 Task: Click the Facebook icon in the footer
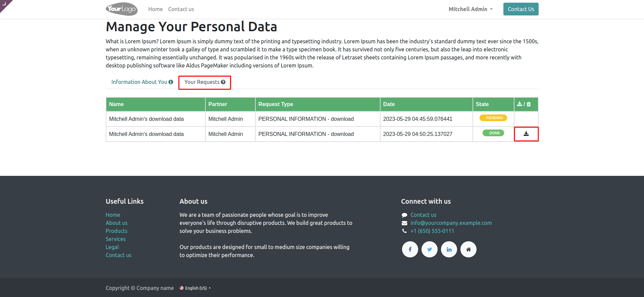click(410, 249)
